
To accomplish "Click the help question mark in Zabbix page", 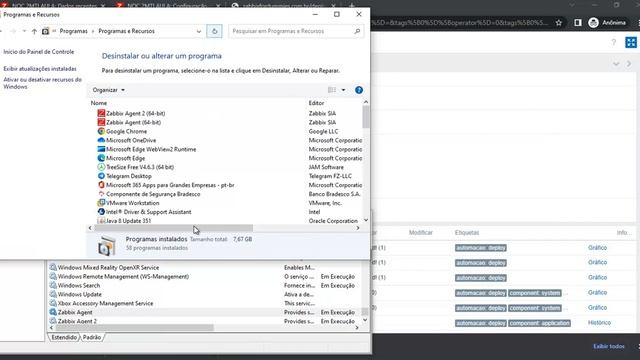I will 613,42.
